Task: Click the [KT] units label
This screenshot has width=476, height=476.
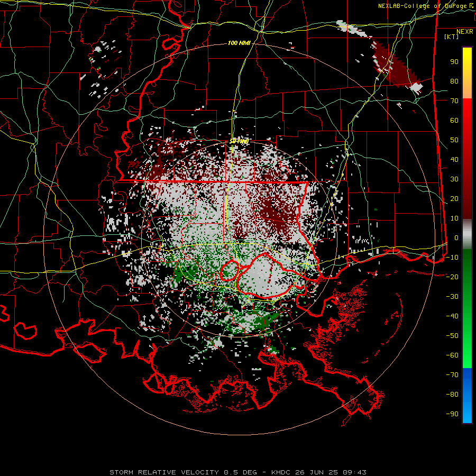Action: click(x=451, y=36)
